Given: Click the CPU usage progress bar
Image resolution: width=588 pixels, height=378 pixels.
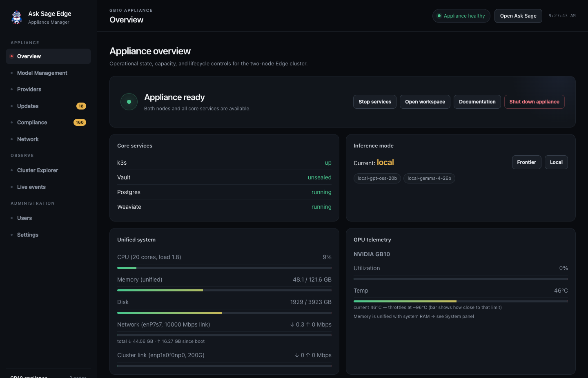Looking at the screenshot, I should point(224,268).
